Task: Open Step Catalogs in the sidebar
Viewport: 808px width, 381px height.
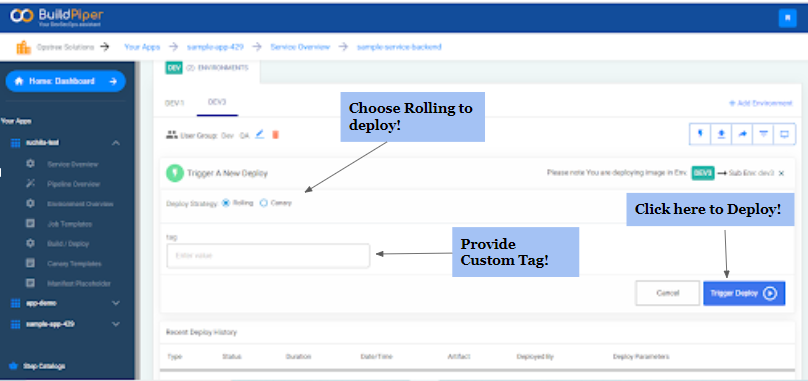Action: point(44,366)
